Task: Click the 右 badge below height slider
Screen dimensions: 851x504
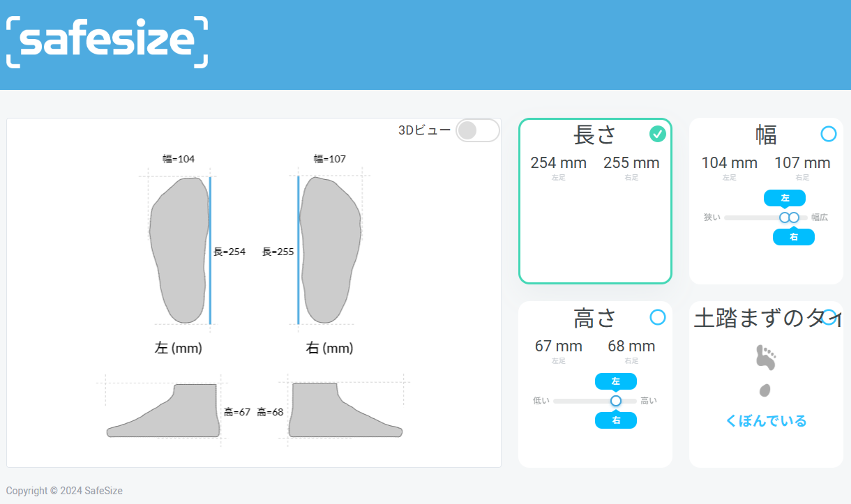Action: point(615,420)
